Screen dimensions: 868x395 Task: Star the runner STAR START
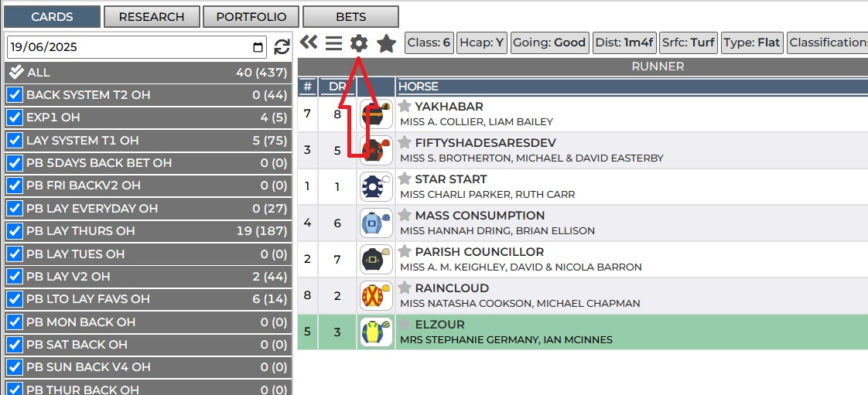point(405,179)
